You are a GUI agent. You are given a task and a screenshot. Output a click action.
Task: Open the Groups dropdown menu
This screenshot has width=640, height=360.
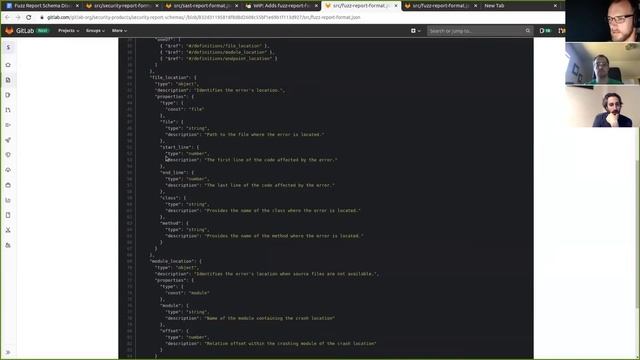coord(95,31)
